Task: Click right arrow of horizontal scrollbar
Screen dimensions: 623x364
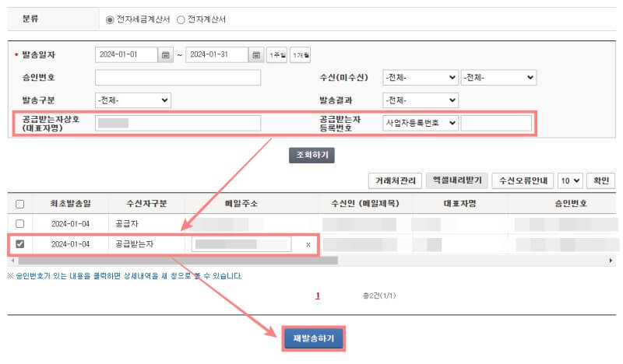Action: [611, 261]
